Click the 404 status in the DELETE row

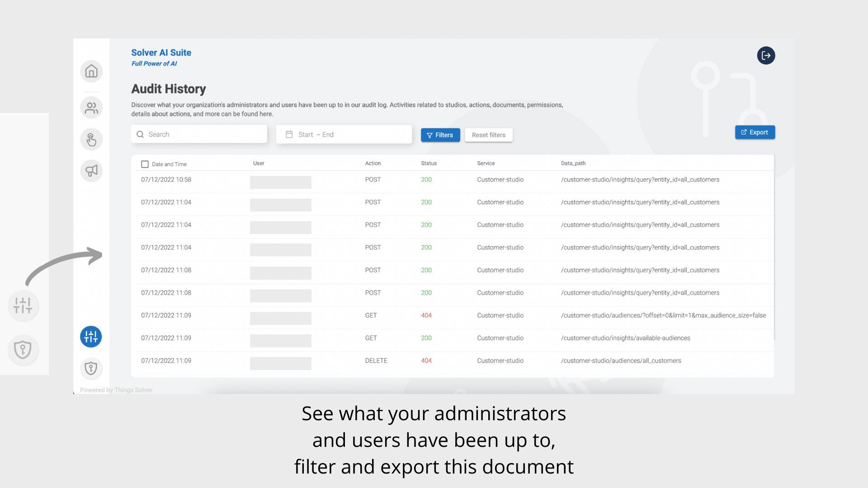point(426,361)
